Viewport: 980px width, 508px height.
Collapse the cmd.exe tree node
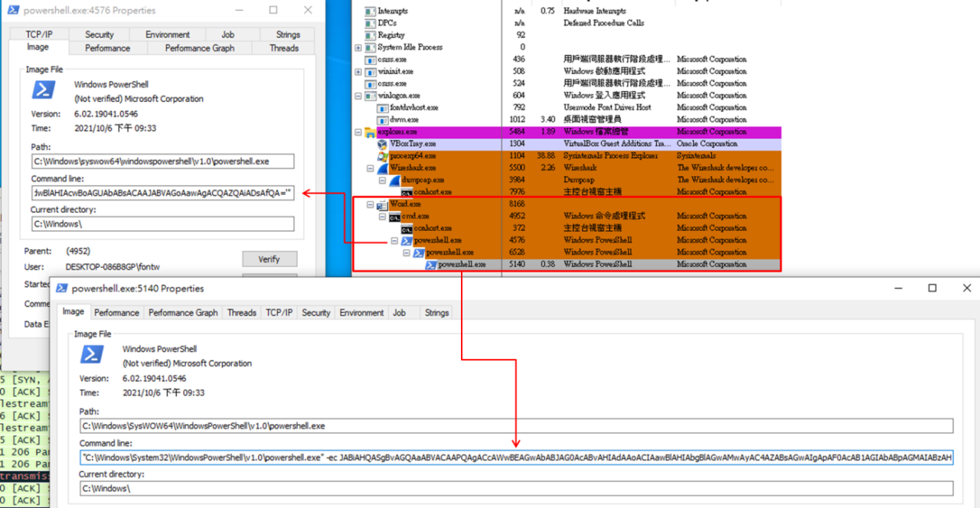point(383,217)
